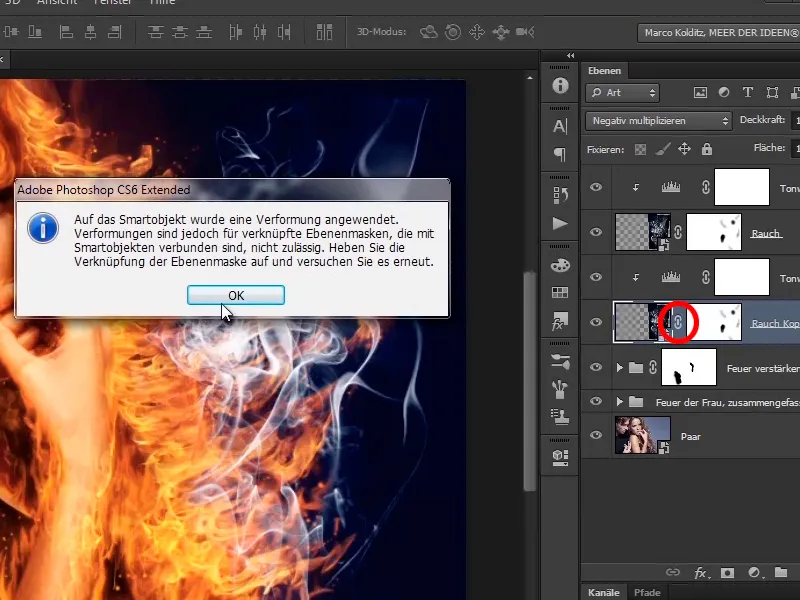Select the Feuer verstärken group mask thumbnail
This screenshot has width=800, height=600.
[689, 367]
